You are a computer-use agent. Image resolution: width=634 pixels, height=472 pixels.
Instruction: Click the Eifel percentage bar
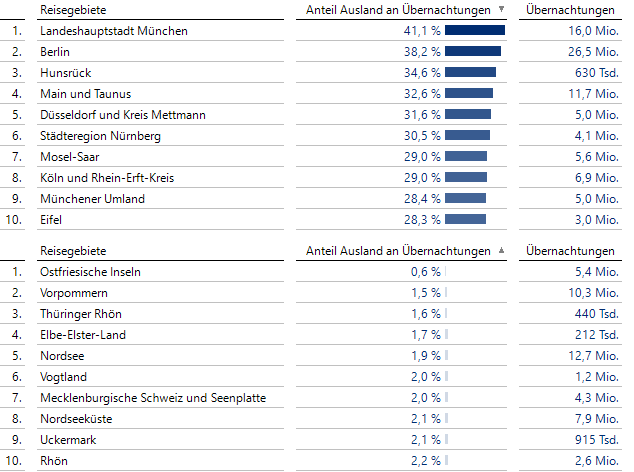click(466, 220)
